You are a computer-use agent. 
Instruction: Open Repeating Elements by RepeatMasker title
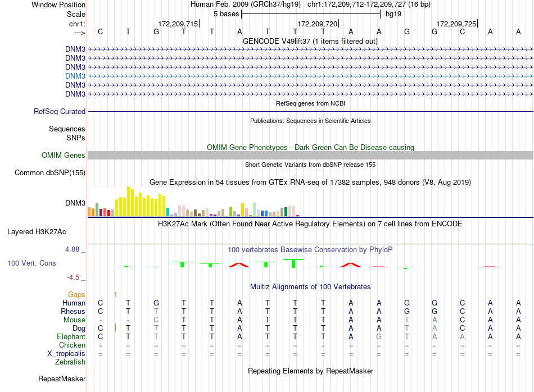click(310, 371)
